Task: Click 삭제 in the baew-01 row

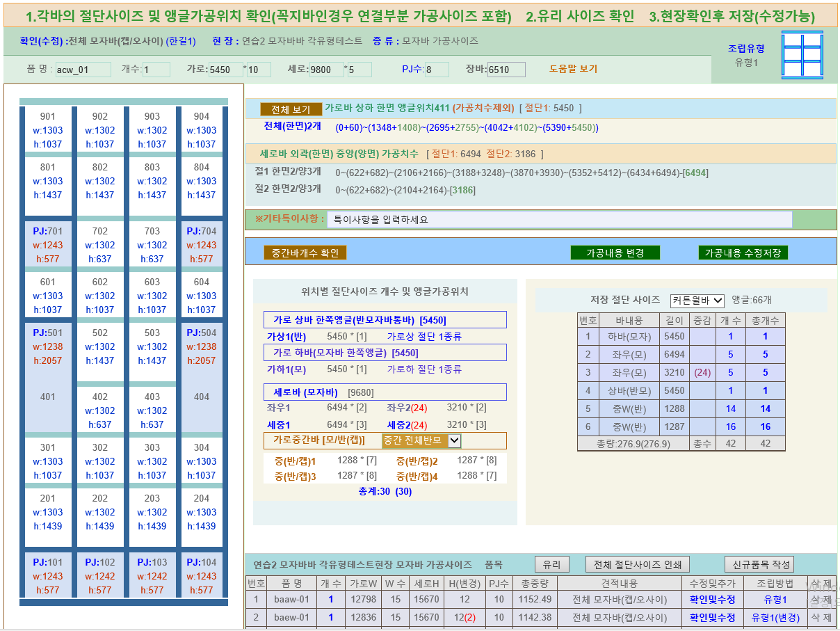Action: tap(821, 617)
